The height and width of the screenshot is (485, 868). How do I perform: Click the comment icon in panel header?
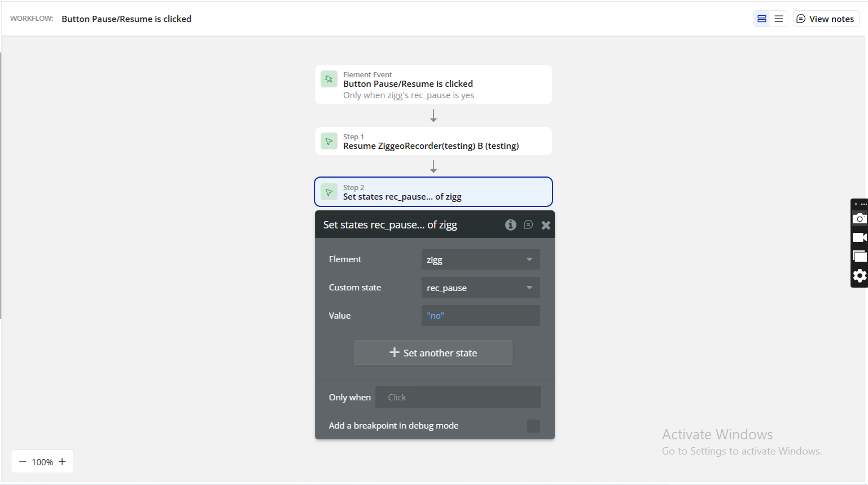point(528,225)
